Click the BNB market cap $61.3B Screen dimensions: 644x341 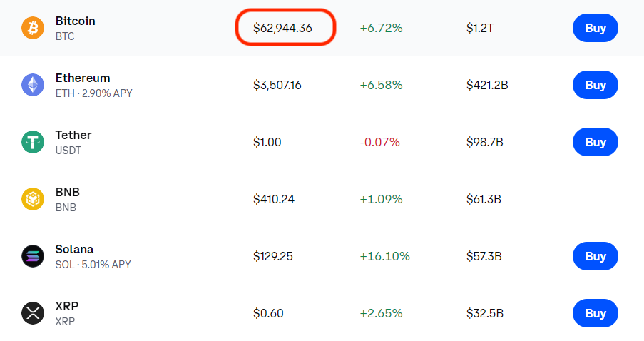484,199
